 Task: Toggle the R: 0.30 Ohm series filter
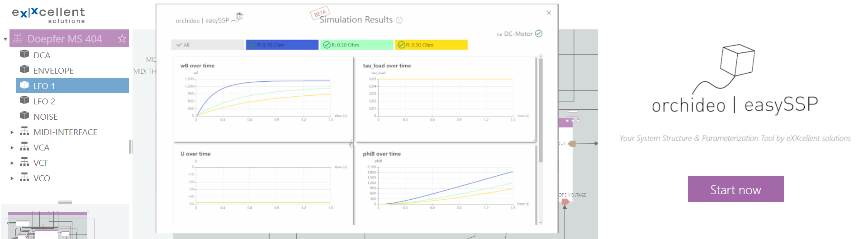coord(356,45)
